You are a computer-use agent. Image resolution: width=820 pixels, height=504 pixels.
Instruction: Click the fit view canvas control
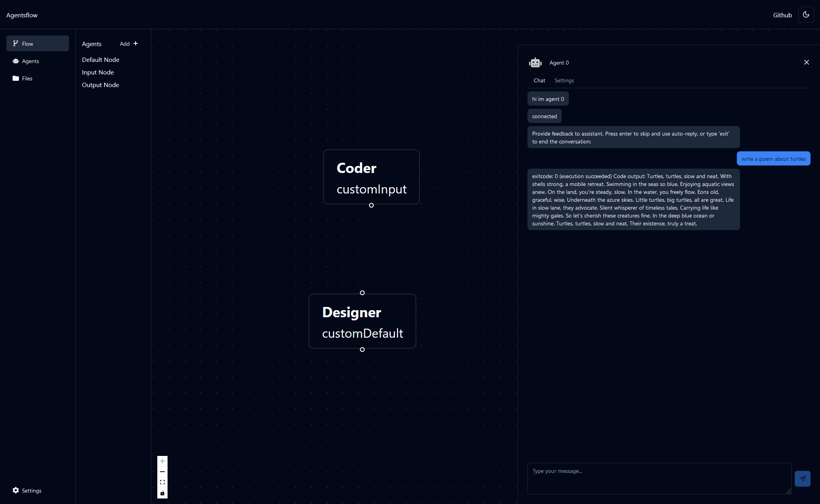pos(162,482)
